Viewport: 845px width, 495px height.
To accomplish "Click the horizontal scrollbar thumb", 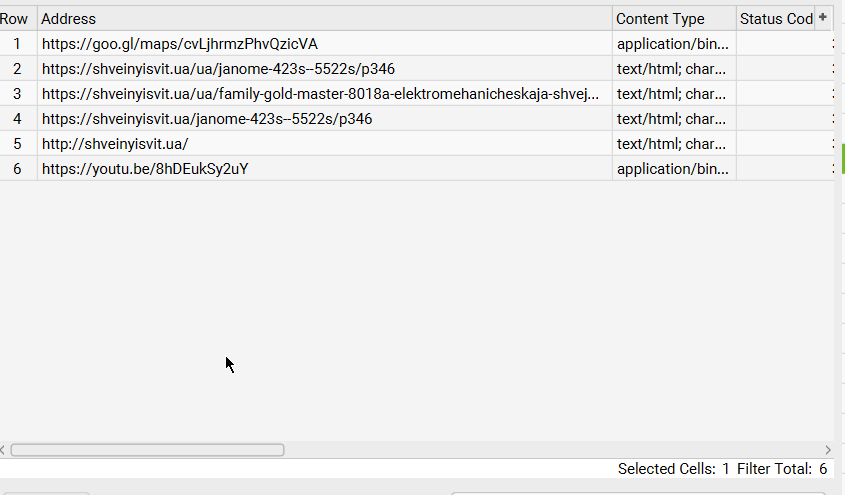I will (147, 450).
